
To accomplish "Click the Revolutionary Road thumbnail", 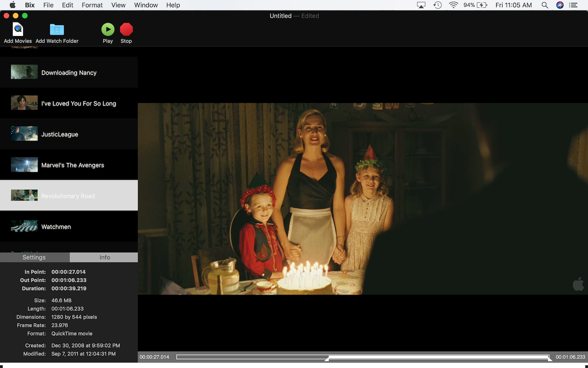I will [x=24, y=195].
